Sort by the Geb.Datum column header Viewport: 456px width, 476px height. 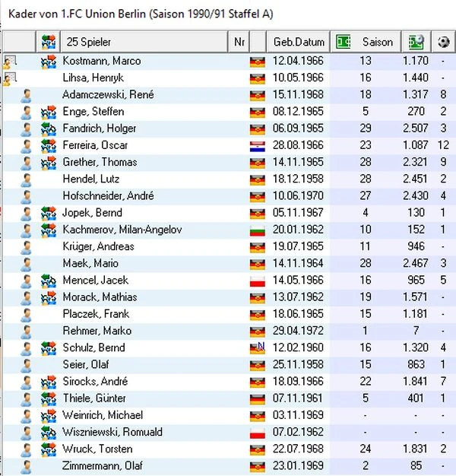(x=299, y=42)
